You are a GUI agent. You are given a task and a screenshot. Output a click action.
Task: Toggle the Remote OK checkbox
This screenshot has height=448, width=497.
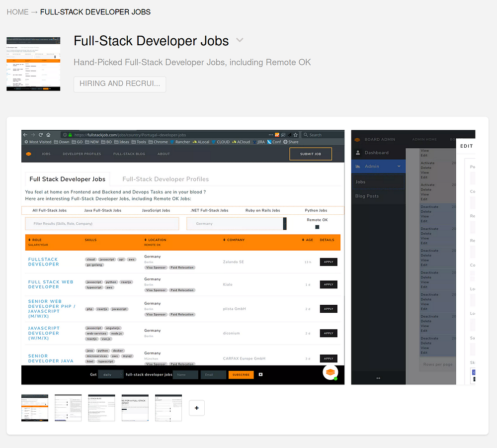pos(317,227)
